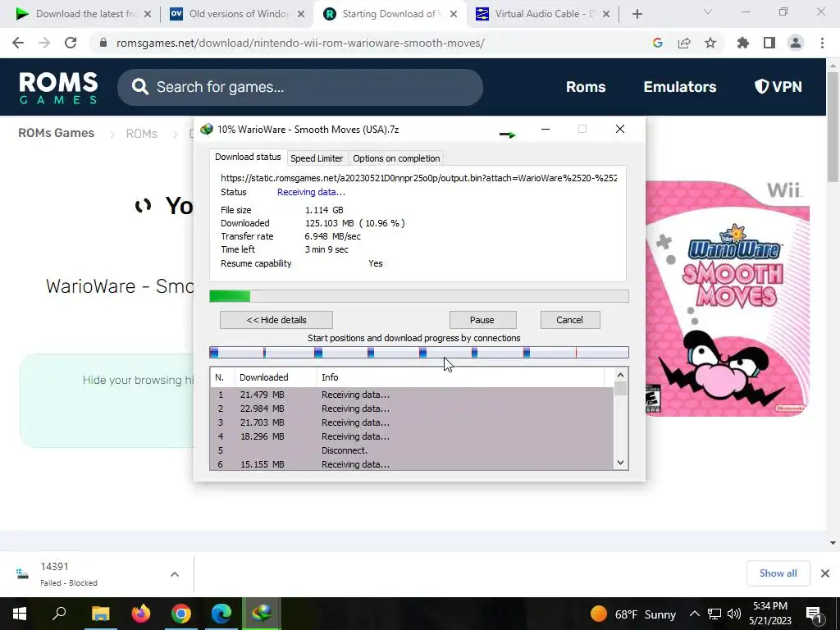Select connection row 5 showing Disconnect
This screenshot has height=630, width=840.
coord(412,450)
